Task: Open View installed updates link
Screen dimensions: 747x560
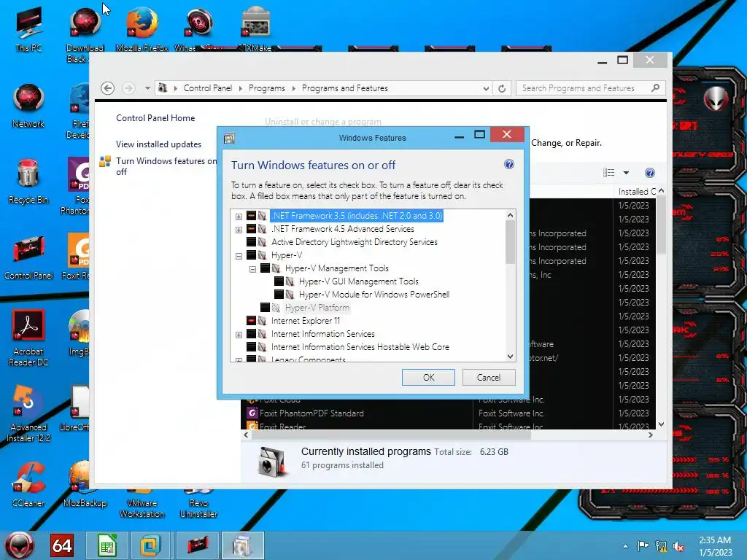Action: tap(158, 144)
